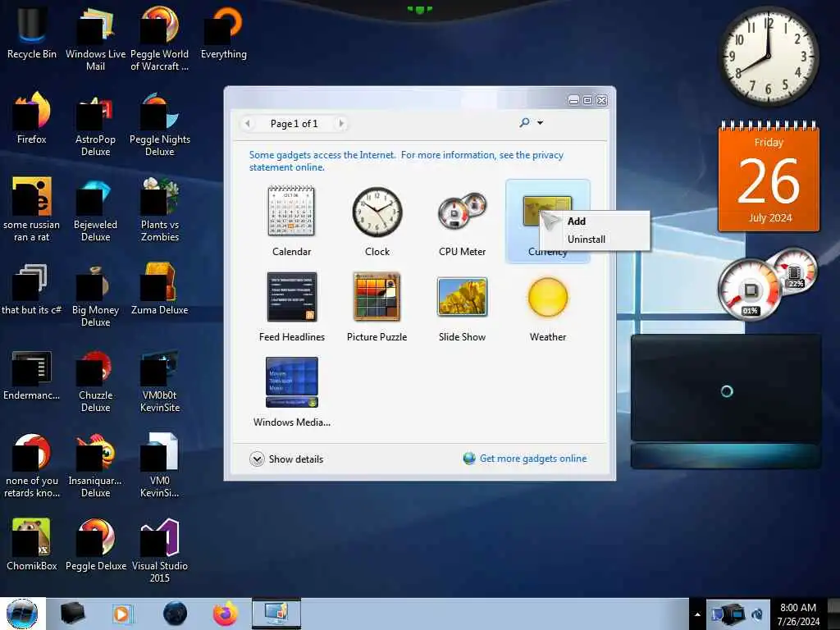Screen dimensions: 840x630
Task: Select the 'that but its c#' icon
Action: pyautogui.click(x=32, y=290)
